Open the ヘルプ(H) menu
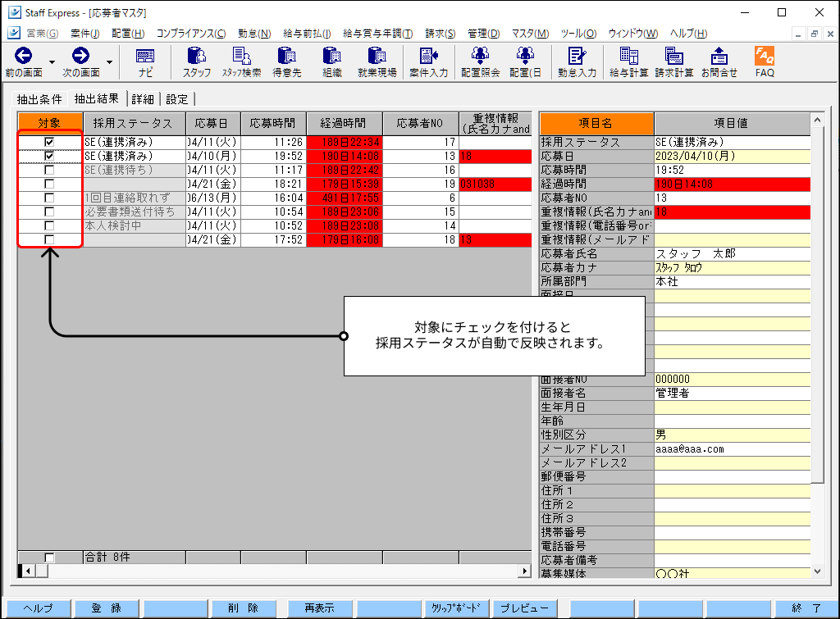Screen dimensions: 840x619 (x=688, y=33)
